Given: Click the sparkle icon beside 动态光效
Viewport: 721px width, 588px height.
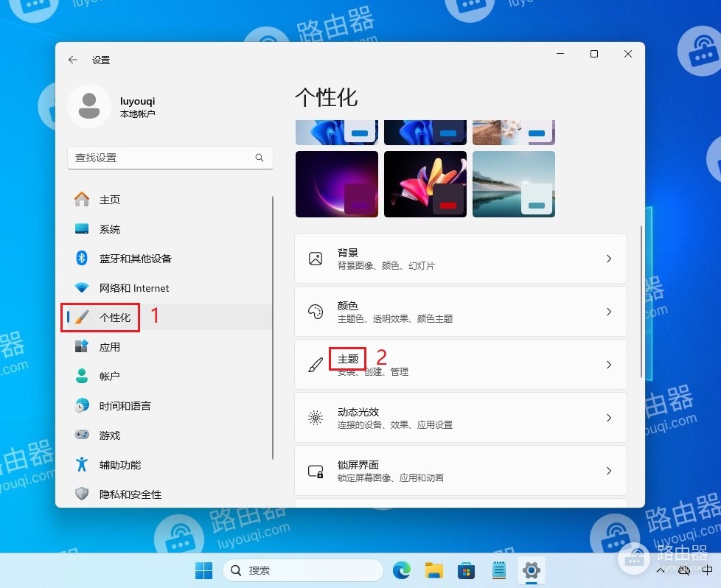Looking at the screenshot, I should click(x=316, y=418).
